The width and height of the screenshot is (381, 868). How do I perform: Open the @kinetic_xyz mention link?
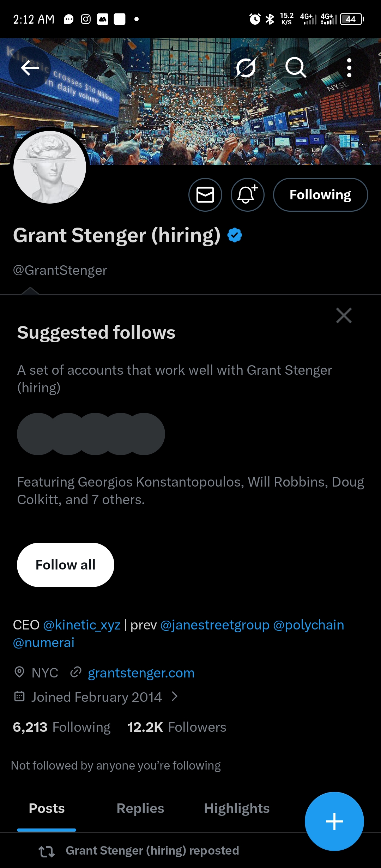pyautogui.click(x=82, y=625)
